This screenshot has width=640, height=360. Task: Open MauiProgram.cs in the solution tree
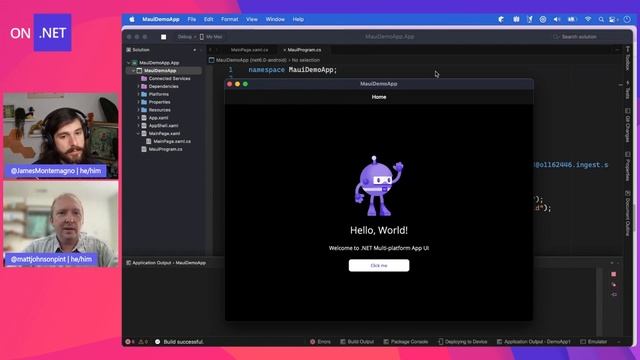(165, 149)
